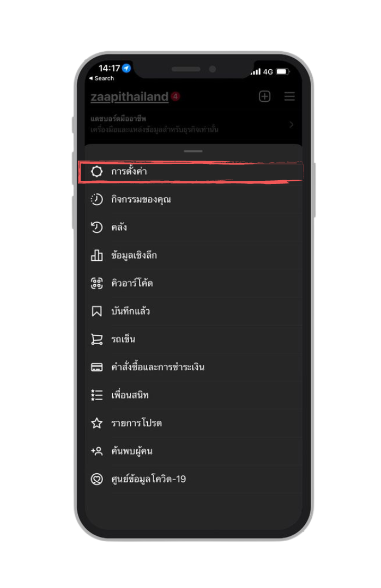This screenshot has width=381, height=588.
Task: Open the คลัง archive icon
Action: pos(96,227)
